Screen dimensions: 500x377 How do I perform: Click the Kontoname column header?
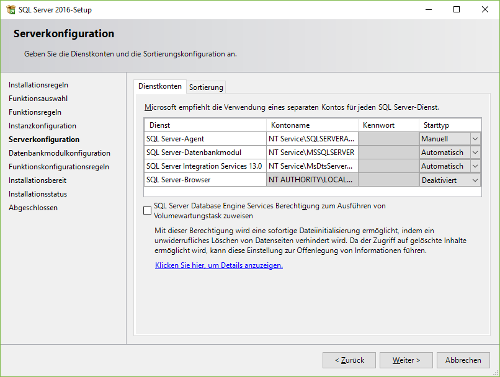[312, 125]
